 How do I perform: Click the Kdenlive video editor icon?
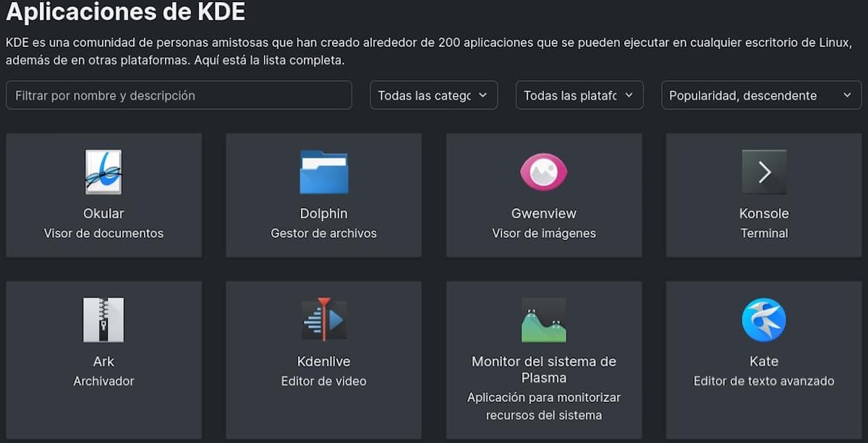(324, 319)
